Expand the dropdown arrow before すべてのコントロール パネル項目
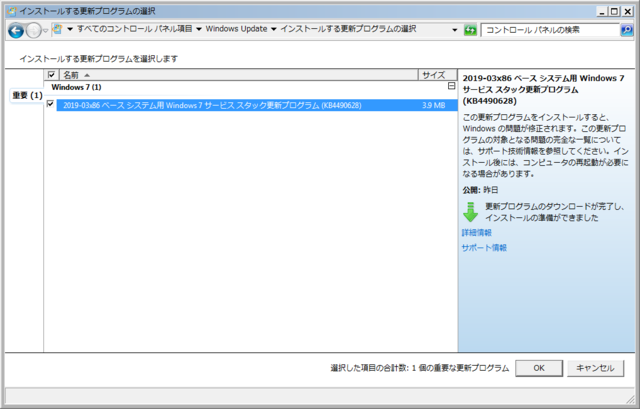The width and height of the screenshot is (640, 409). [70, 29]
